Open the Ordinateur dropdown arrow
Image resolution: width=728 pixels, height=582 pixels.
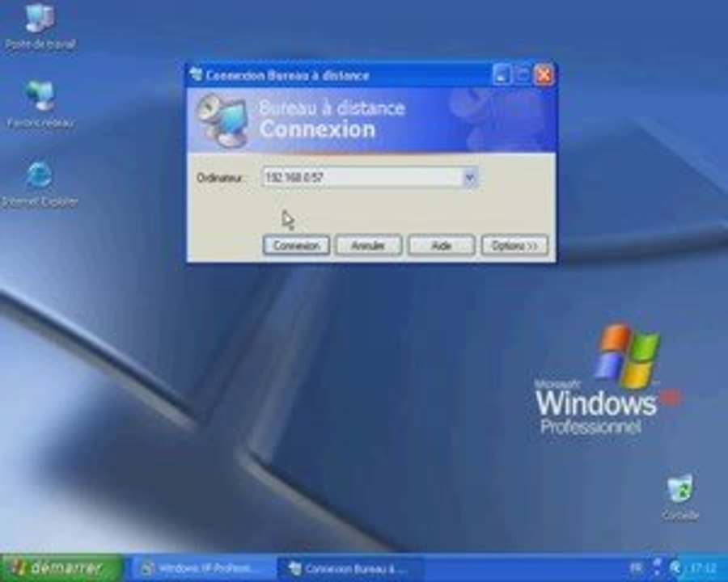(469, 178)
